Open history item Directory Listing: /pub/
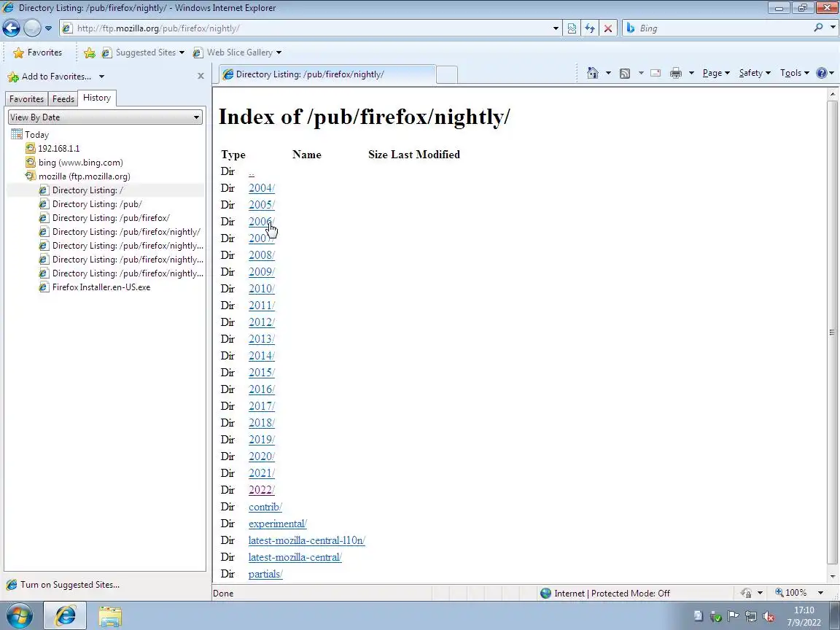This screenshot has height=630, width=840. click(90, 204)
